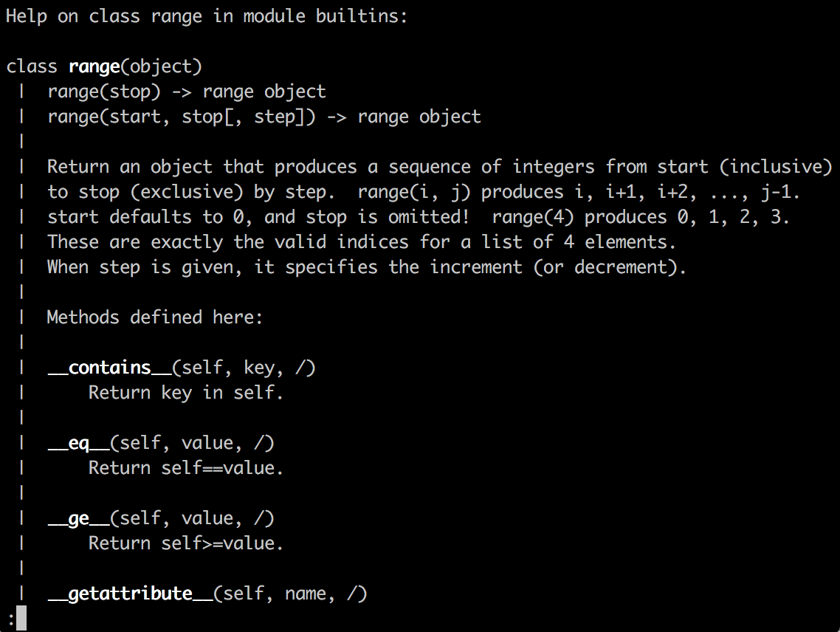Click the __contains__ method name
Viewport: 840px width, 632px height.
point(109,367)
